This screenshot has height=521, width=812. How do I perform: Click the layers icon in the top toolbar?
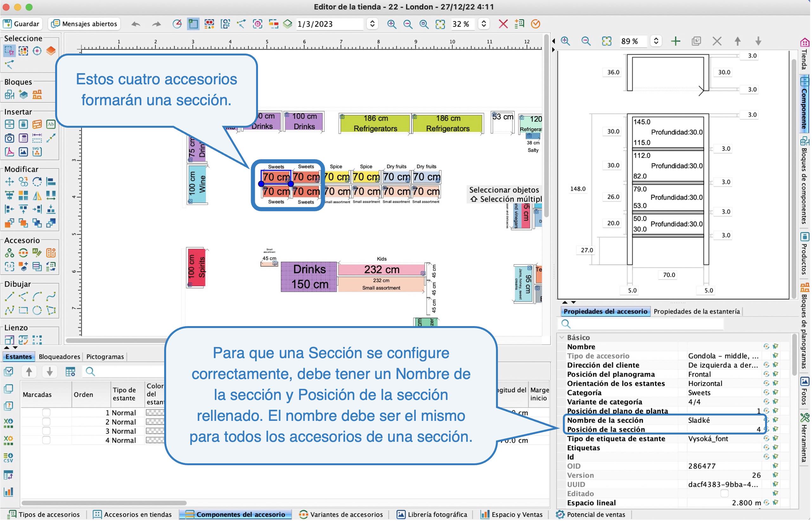click(x=288, y=24)
